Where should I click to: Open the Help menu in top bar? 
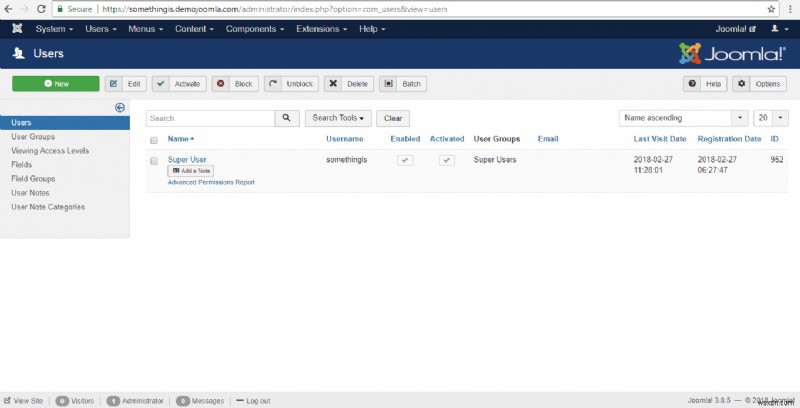coord(372,29)
